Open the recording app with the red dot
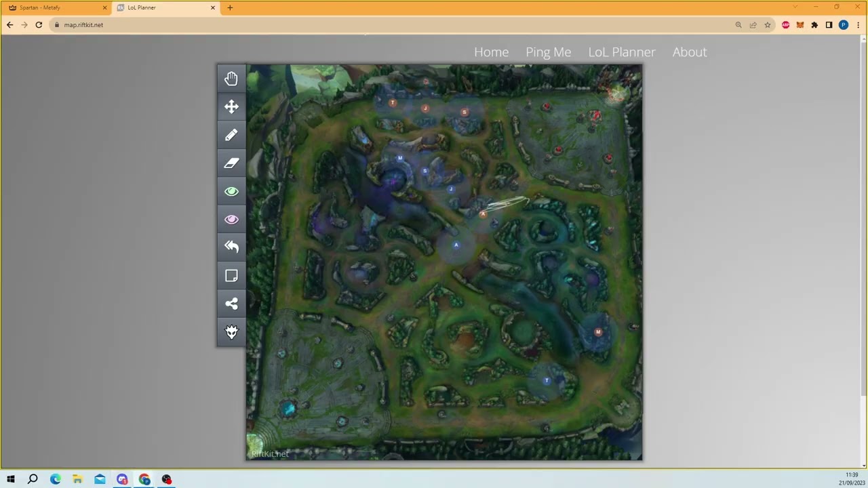The height and width of the screenshot is (488, 868). [x=167, y=480]
